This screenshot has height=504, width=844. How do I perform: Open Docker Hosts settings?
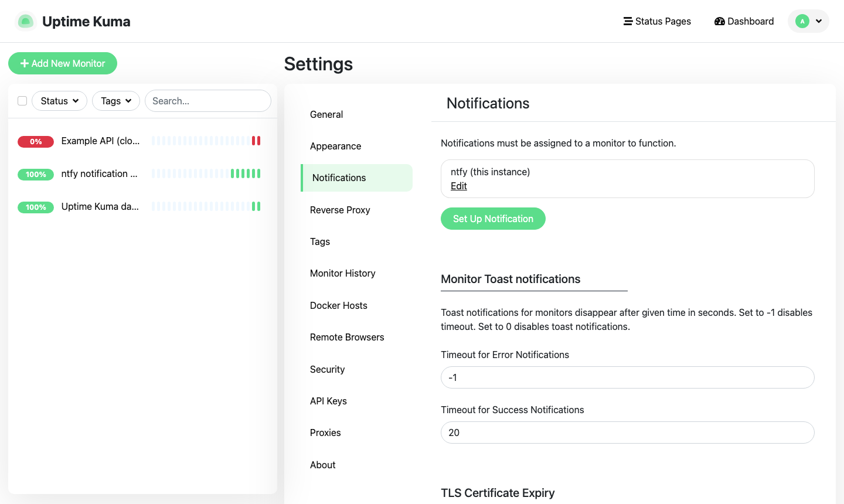point(356,305)
